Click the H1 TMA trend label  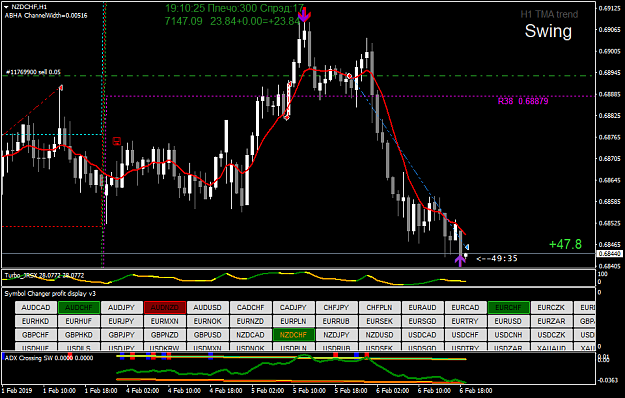(x=549, y=14)
